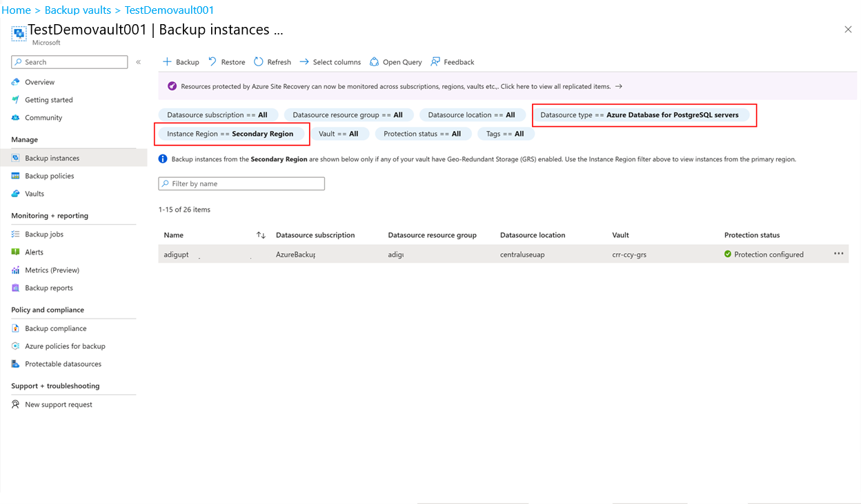Screen dimensions: 861x504
Task: Click arrow on Site Recovery notification banner
Action: tap(619, 86)
